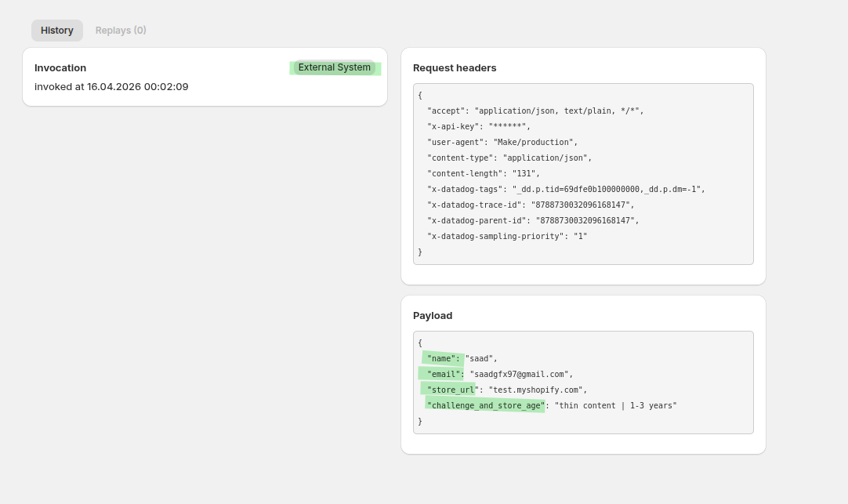Viewport: 848px width, 504px height.
Task: Select the saadgfx97@gmail.com email value
Action: pos(521,375)
